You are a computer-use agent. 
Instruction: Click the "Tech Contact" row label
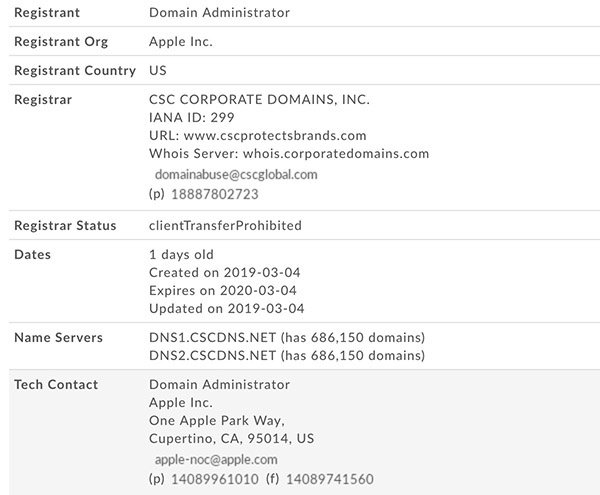(x=56, y=384)
